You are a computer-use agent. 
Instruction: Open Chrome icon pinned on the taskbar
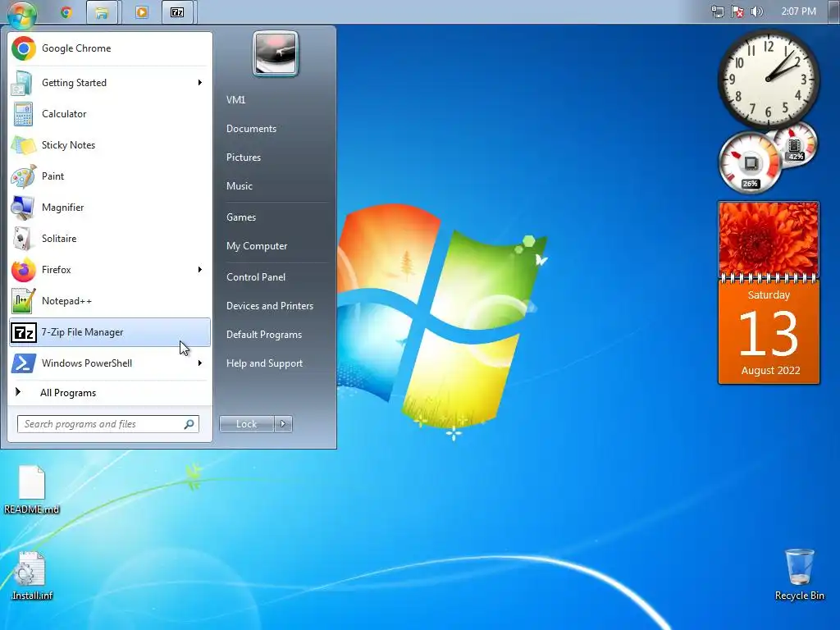(66, 11)
